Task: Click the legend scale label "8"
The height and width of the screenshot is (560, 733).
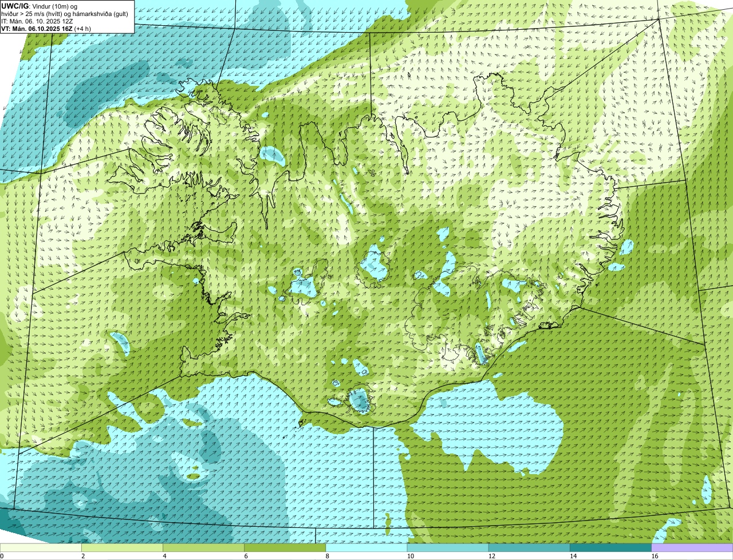Action: (328, 556)
